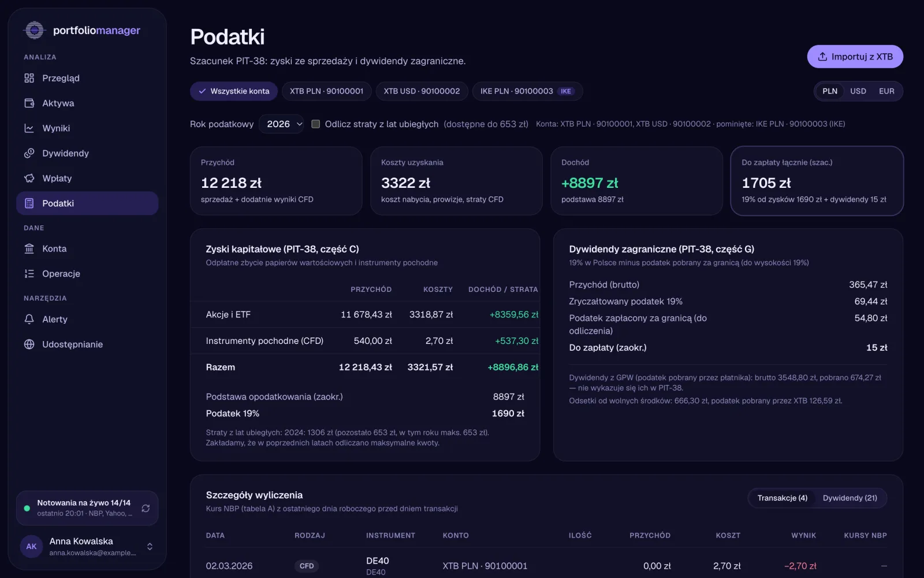
Task: Open the Rok podatkowy 2026 dropdown
Action: pyautogui.click(x=281, y=124)
